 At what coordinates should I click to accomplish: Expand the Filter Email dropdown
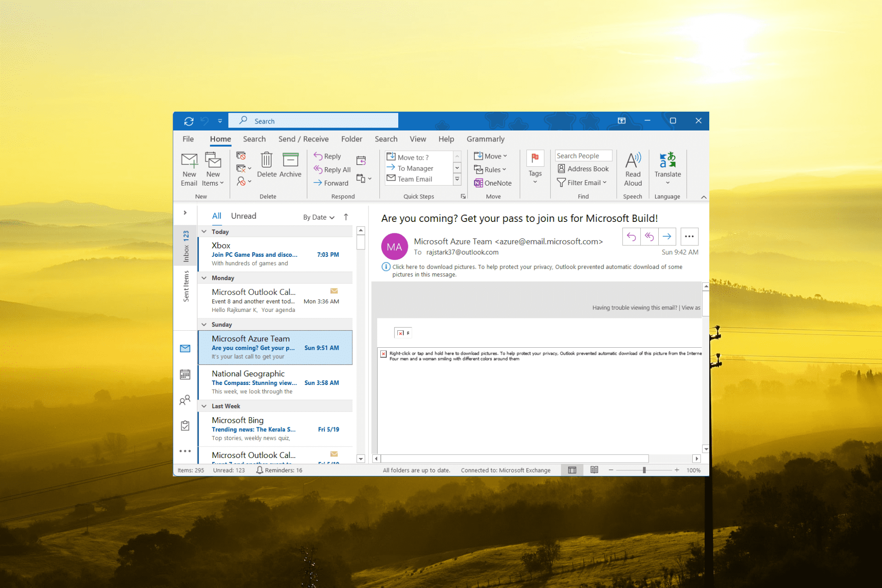point(582,183)
